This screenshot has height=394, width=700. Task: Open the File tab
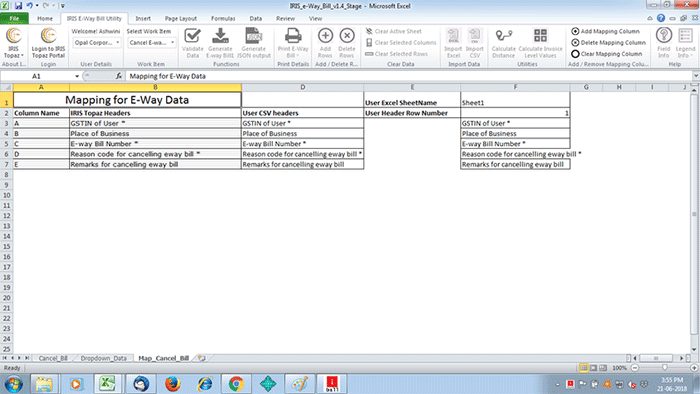[14, 18]
